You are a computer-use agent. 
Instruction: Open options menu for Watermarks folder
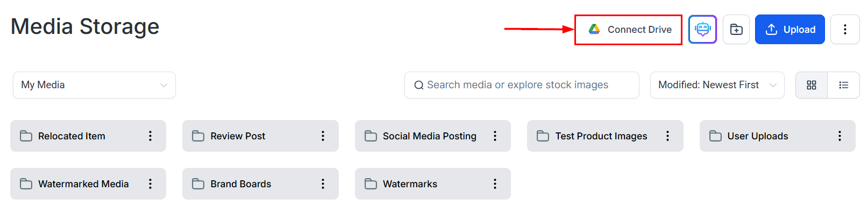[495, 184]
